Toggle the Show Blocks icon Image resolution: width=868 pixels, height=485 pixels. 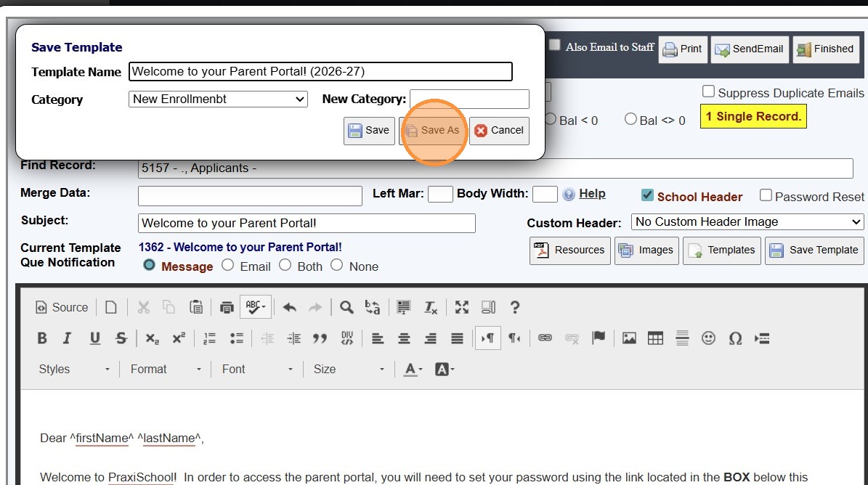488,307
